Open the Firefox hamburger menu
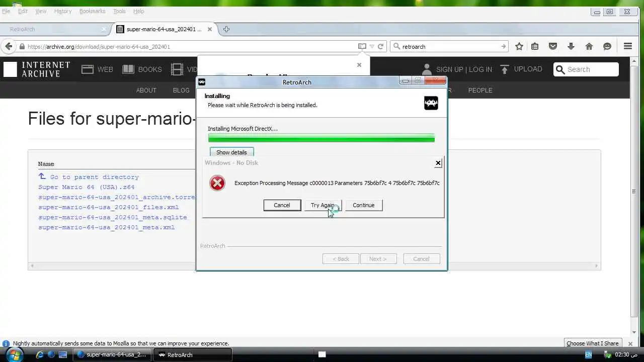 coord(628,46)
